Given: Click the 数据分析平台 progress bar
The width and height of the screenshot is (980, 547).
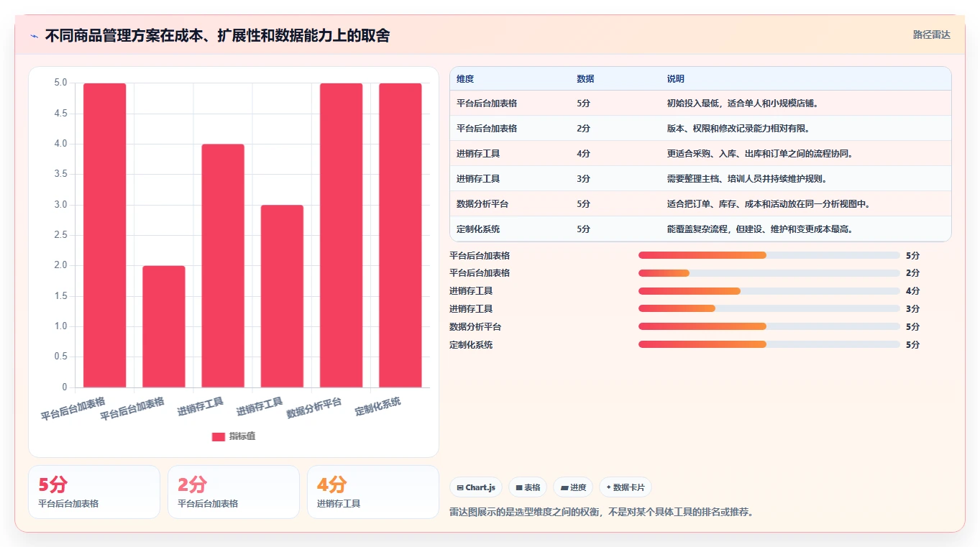Looking at the screenshot, I should coord(769,326).
